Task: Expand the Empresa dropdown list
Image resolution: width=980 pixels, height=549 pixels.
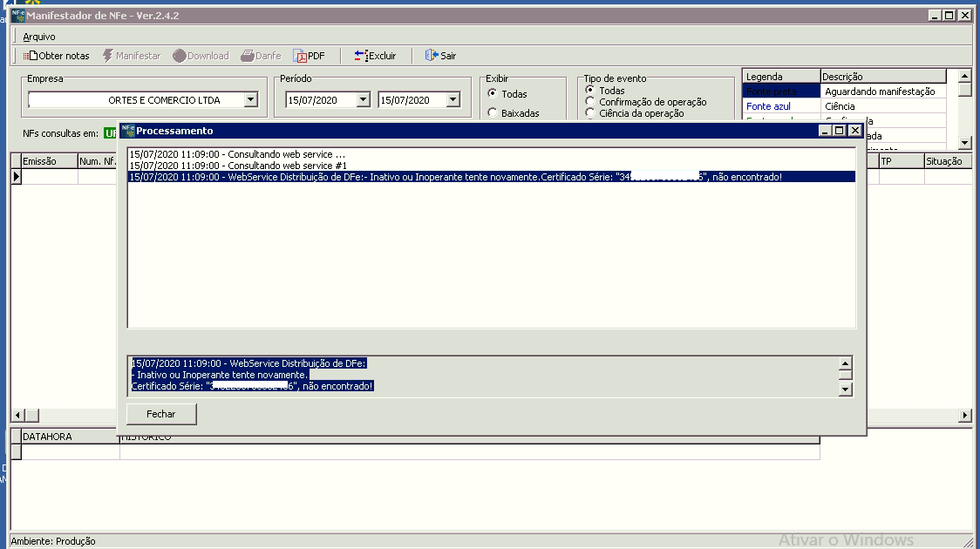Action: coord(251,100)
